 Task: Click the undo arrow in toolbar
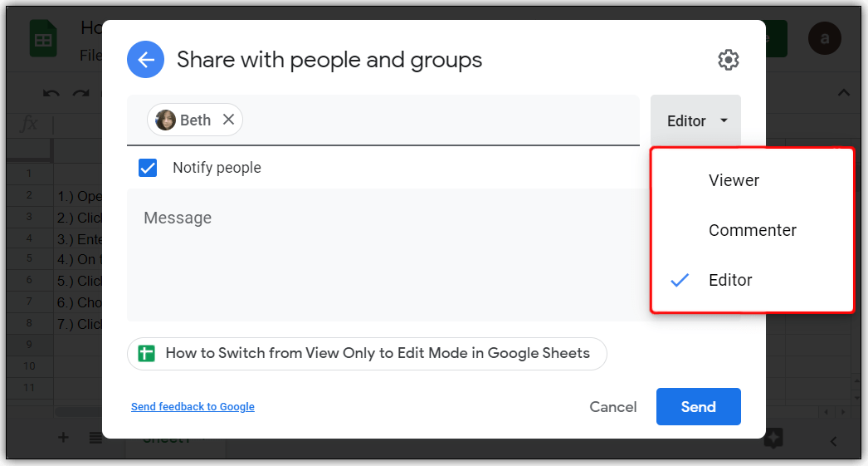[51, 94]
